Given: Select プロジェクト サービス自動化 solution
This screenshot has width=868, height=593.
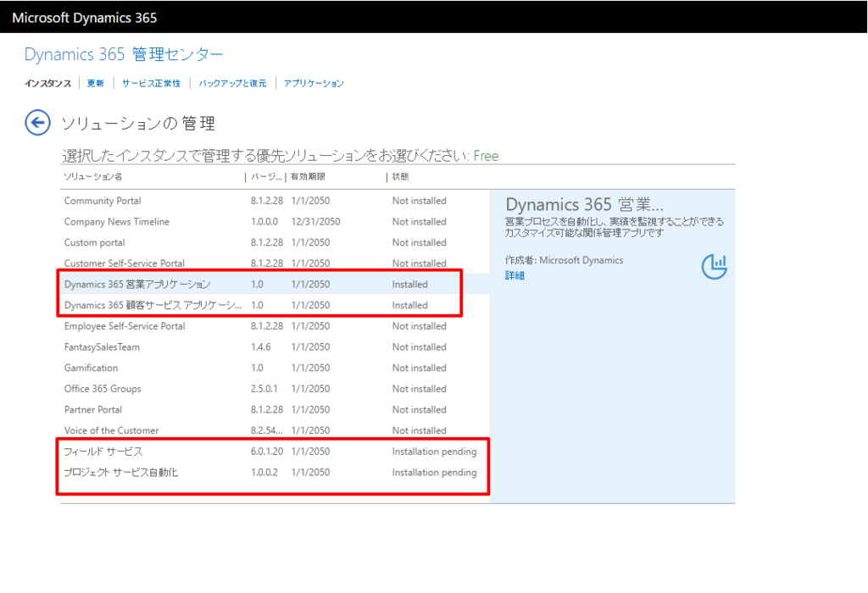Looking at the screenshot, I should click(x=275, y=473).
